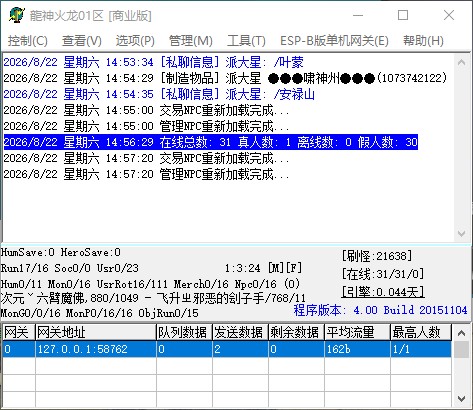The height and width of the screenshot is (410, 473).
Task: Click the log pane scroll up arrow
Action: pos(462,62)
